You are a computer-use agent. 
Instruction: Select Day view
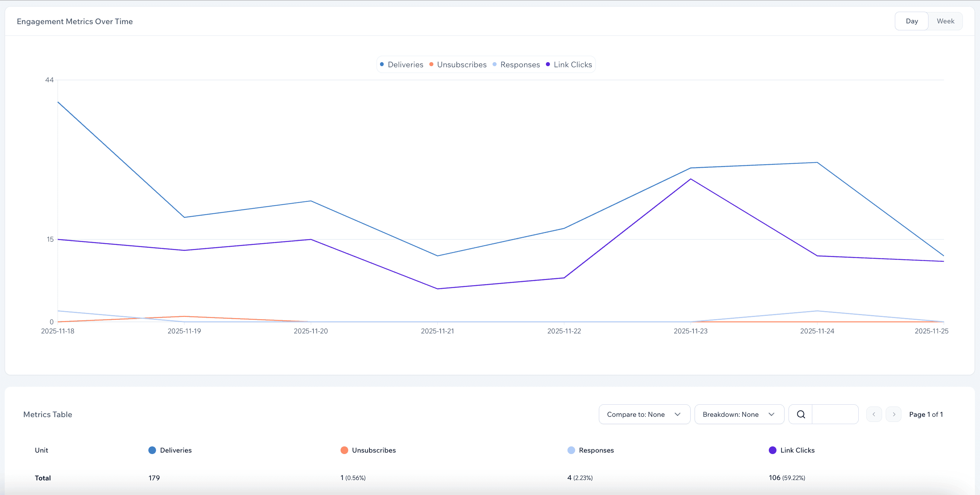912,21
